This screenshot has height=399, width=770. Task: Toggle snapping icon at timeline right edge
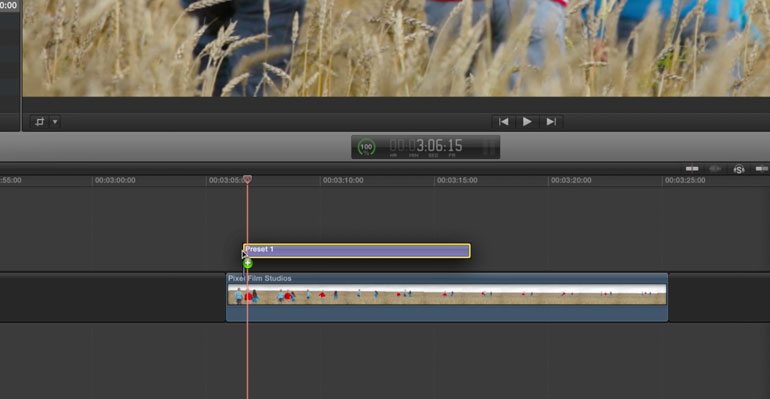pyautogui.click(x=762, y=169)
